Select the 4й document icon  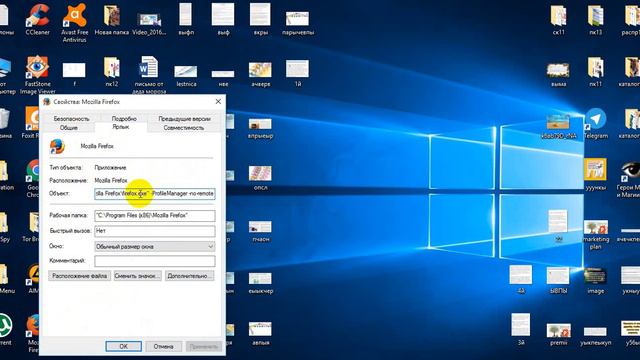[x=521, y=280]
